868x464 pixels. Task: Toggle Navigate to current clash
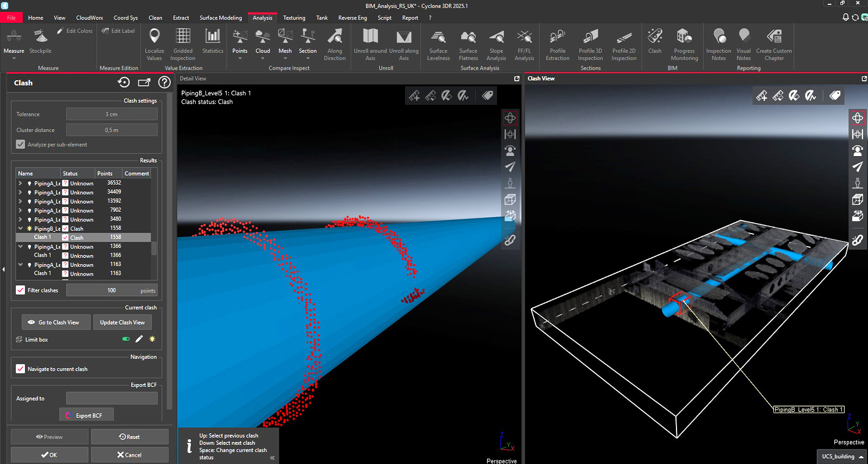(21, 369)
